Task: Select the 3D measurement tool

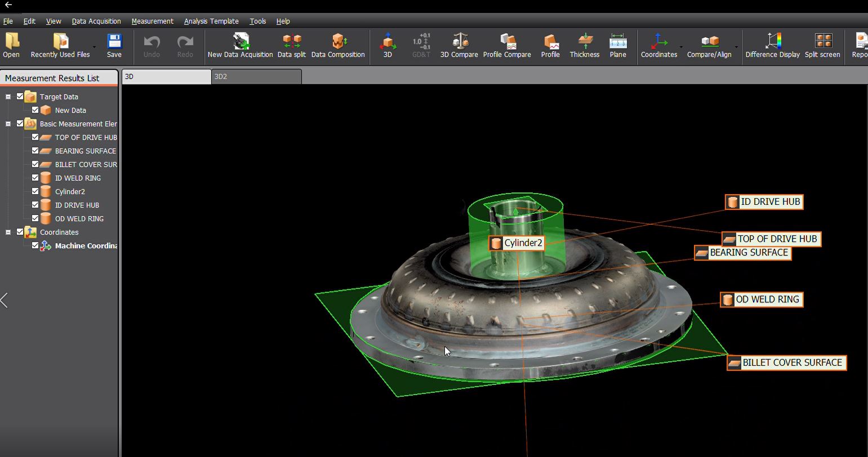Action: coord(388,45)
